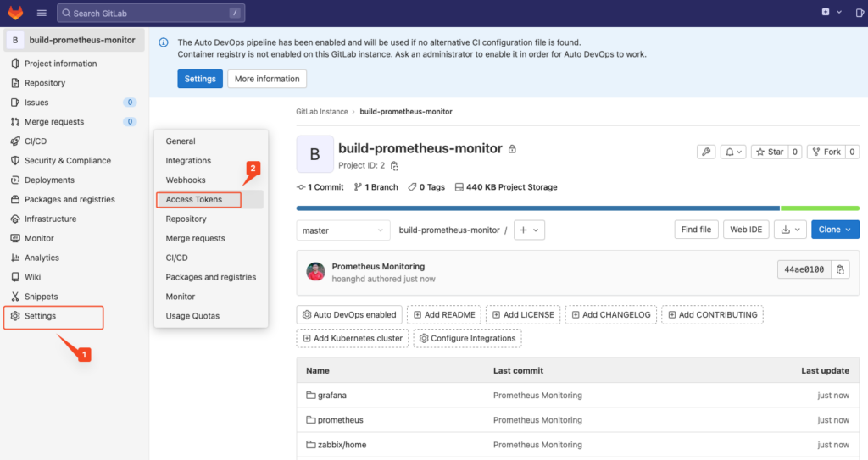Select Packages and registries in Settings flyout
Image resolution: width=868 pixels, height=460 pixels.
[210, 277]
